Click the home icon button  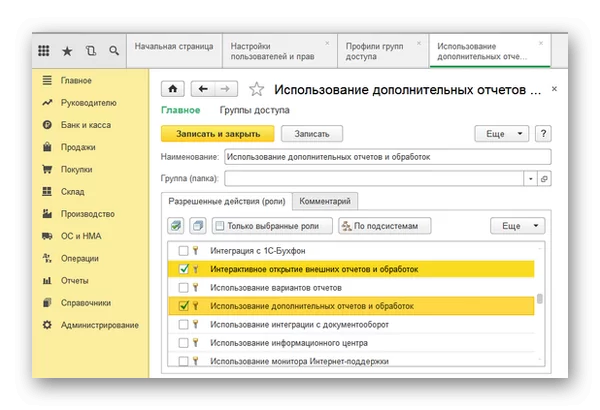174,88
